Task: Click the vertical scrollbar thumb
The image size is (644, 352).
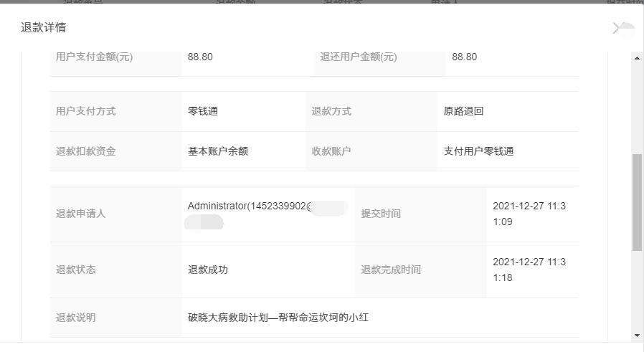Action: click(637, 202)
